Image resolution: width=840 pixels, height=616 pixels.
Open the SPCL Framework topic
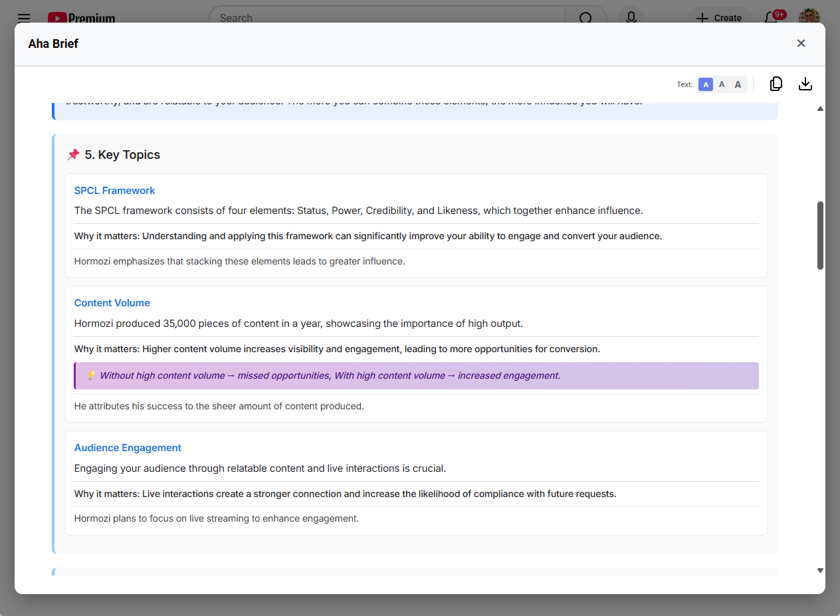coord(114,191)
